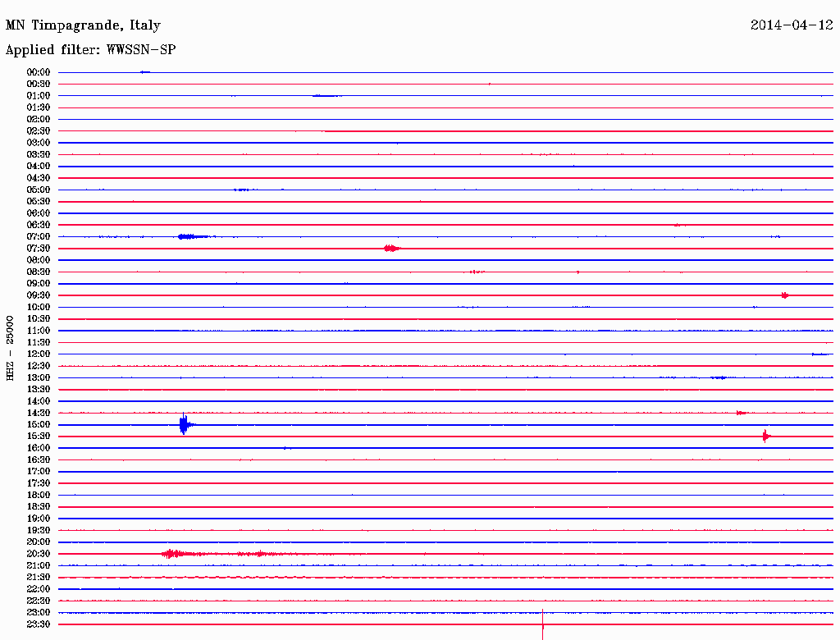Click the 07:30 time label

click(39, 249)
